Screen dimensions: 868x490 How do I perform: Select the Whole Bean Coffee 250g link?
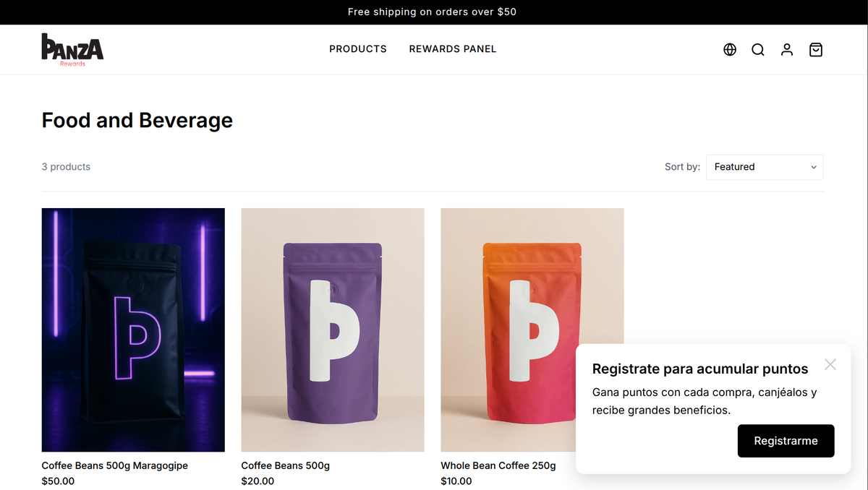tap(498, 465)
